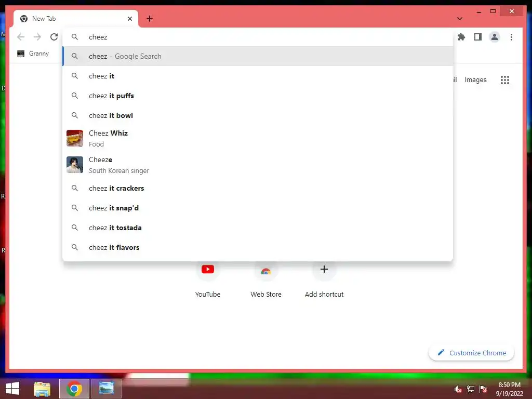Pick the 'cheez it tostada' suggestion

pyautogui.click(x=258, y=228)
